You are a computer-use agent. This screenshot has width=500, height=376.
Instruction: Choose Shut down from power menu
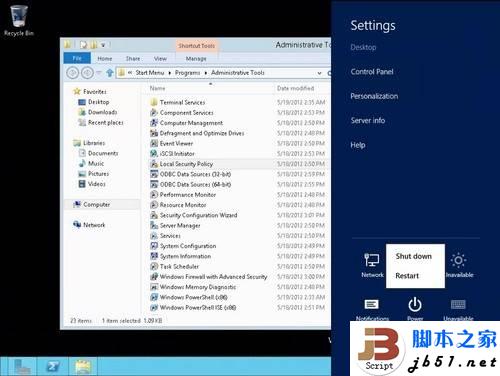pyautogui.click(x=413, y=256)
